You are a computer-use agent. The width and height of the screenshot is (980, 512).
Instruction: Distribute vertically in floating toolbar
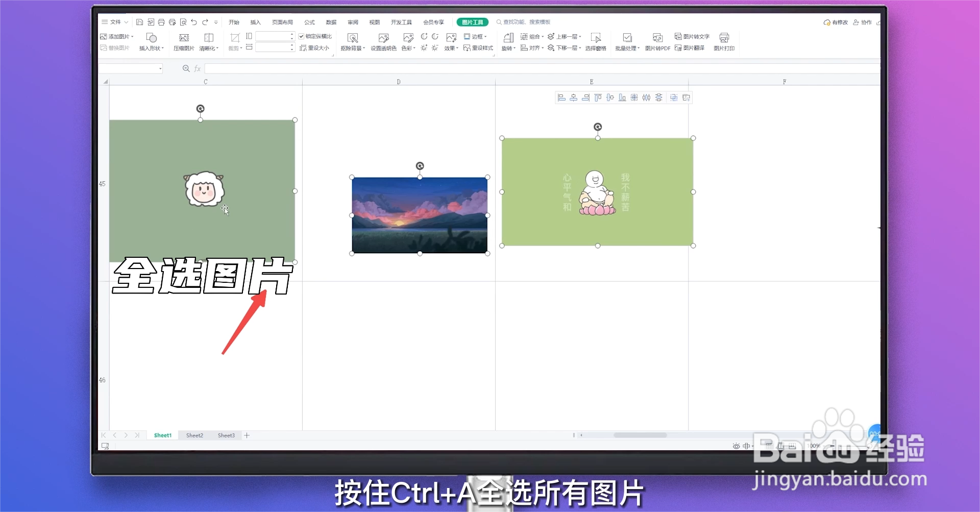659,97
